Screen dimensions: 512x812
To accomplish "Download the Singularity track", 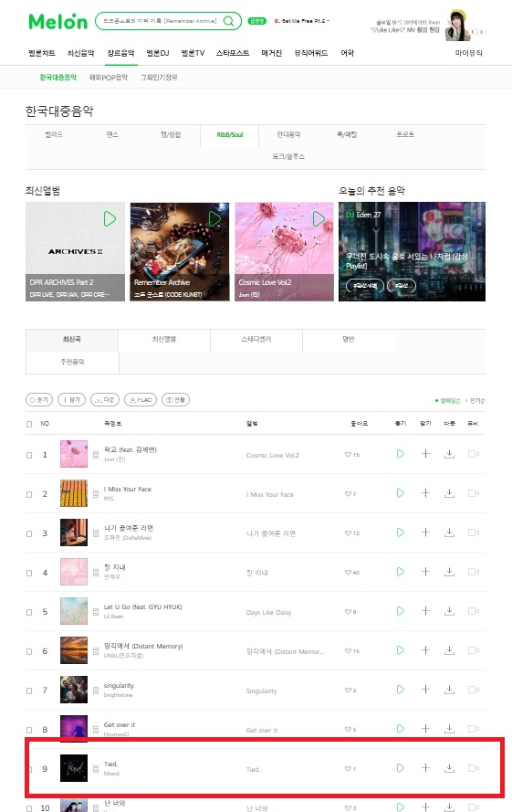I will coord(449,690).
